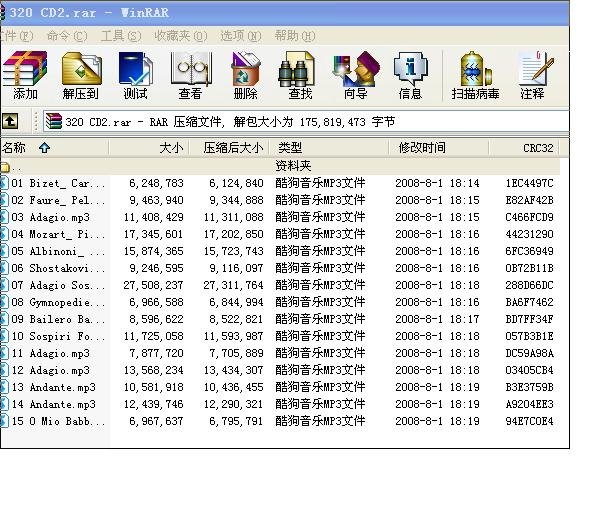
Task: Open the 命令(C) menu
Action: pyautogui.click(x=67, y=36)
